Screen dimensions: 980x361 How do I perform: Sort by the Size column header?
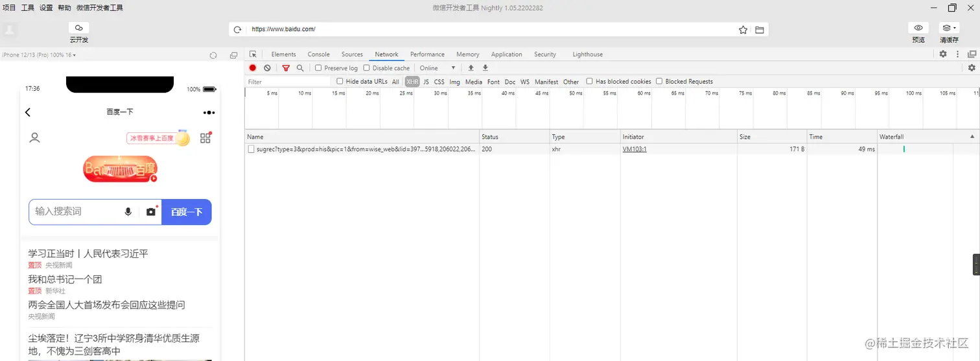click(772, 137)
